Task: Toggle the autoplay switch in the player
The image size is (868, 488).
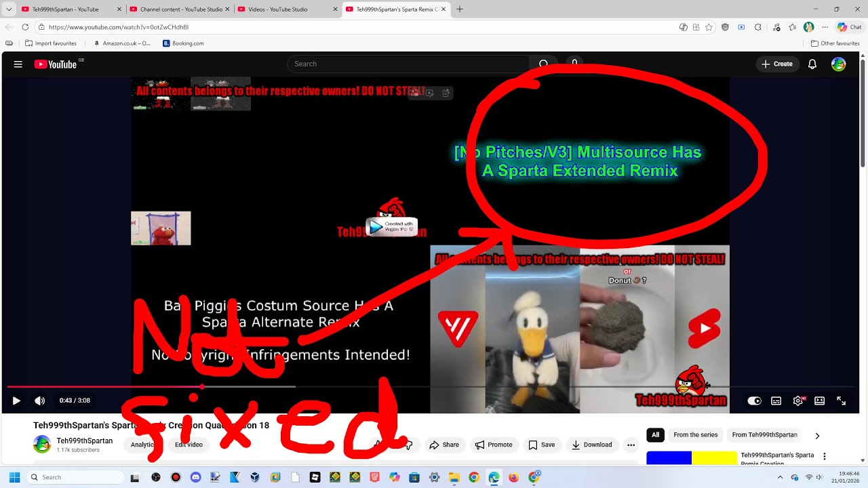Action: pos(754,401)
